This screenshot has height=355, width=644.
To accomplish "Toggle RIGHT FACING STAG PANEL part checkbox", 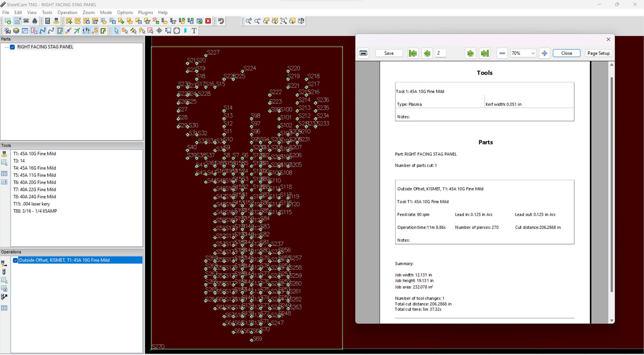I will click(12, 47).
